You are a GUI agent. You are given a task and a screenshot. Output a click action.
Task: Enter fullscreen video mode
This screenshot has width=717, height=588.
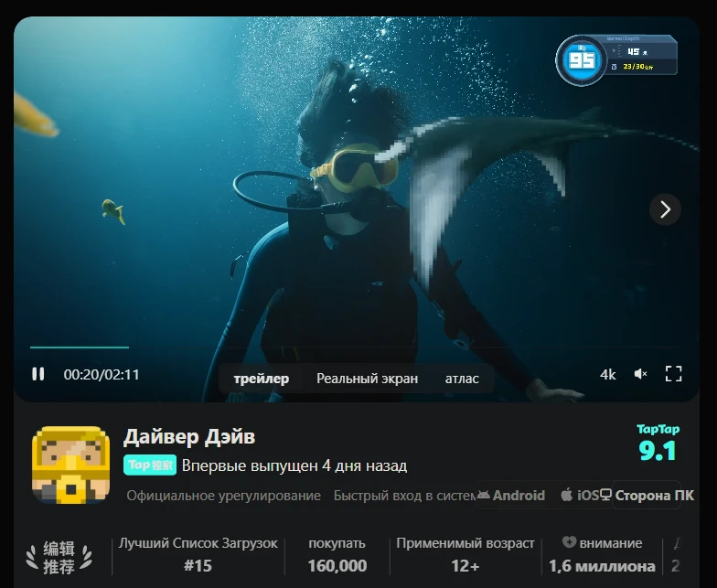click(674, 374)
